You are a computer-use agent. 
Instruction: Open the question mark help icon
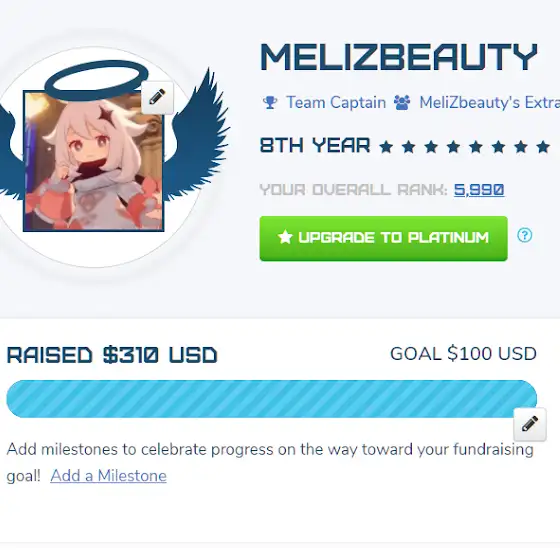point(525,235)
